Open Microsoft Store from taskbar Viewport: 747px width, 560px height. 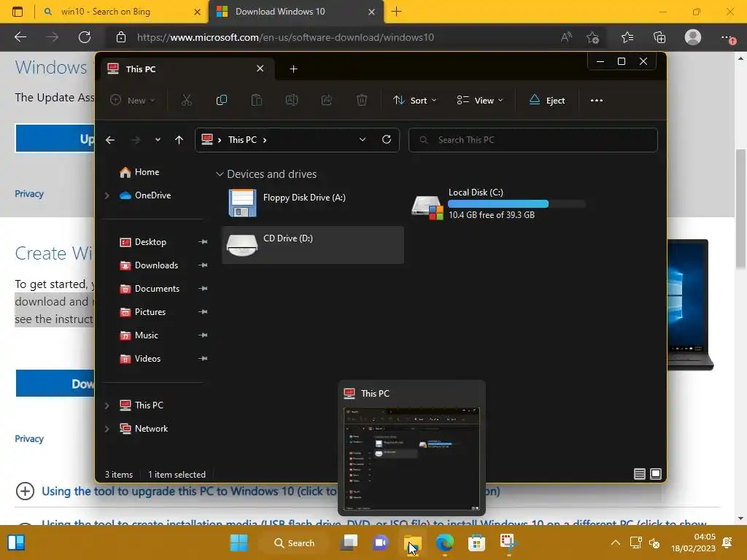(x=476, y=542)
